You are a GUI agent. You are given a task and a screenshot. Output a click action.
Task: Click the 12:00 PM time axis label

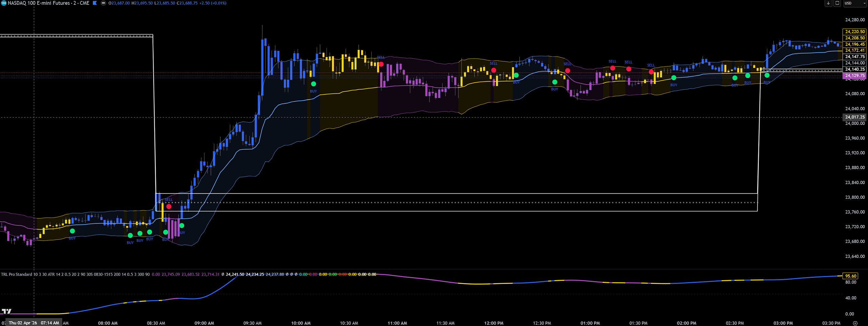[494, 323]
